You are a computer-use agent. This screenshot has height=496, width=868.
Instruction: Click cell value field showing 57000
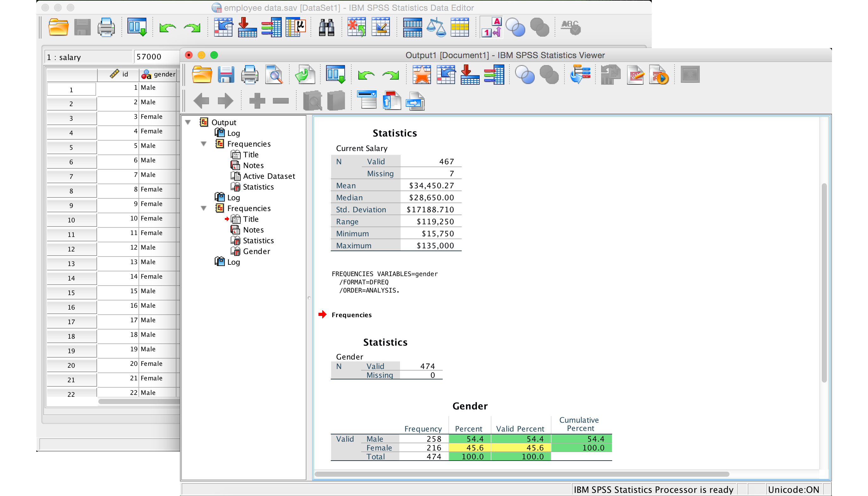click(157, 57)
